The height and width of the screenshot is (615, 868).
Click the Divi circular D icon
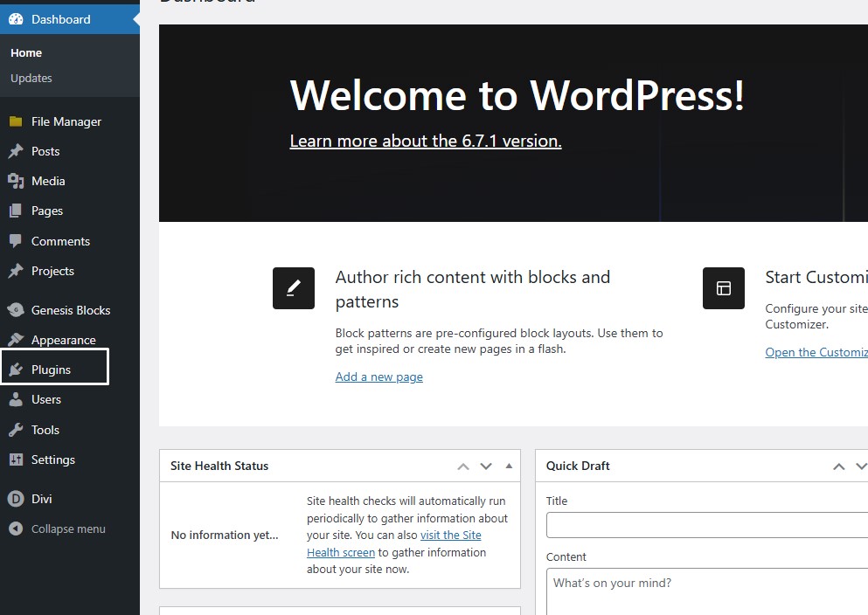point(16,499)
